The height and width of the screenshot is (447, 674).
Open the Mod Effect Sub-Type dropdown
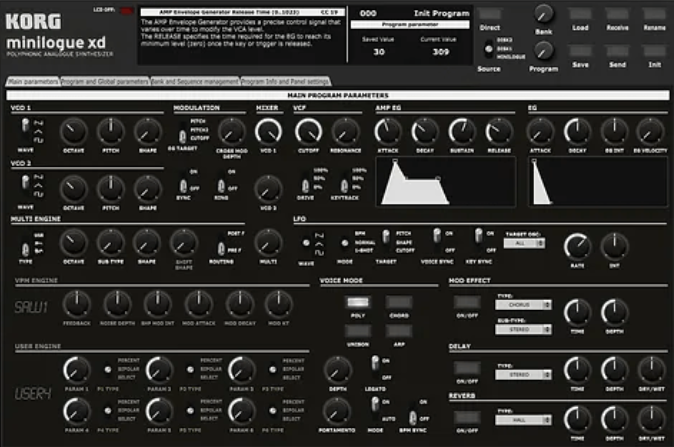523,329
